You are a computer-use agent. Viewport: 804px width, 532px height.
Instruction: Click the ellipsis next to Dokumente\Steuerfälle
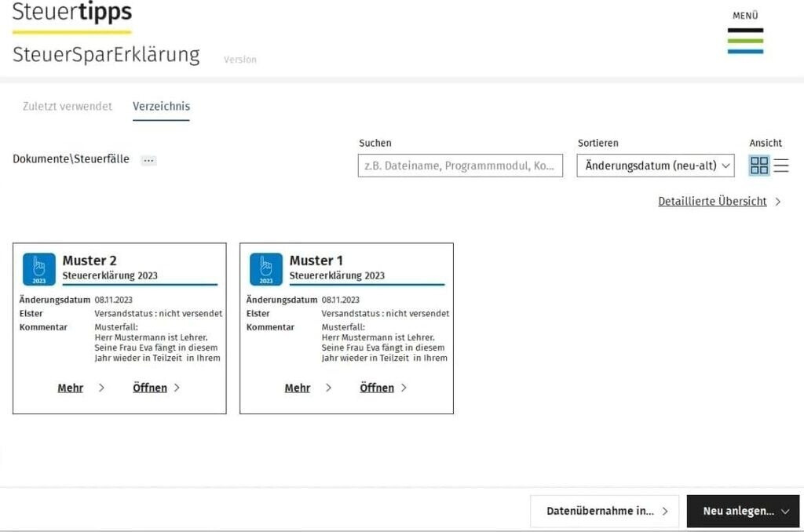148,160
